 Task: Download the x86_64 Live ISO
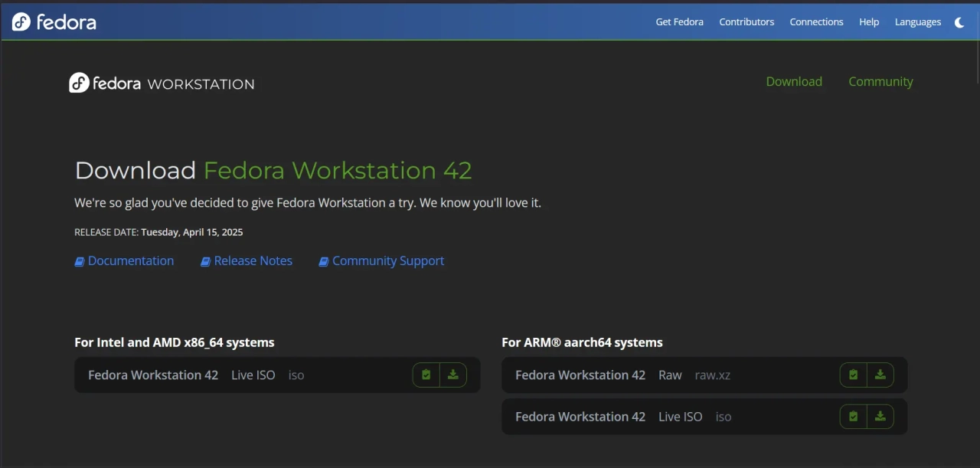point(453,375)
